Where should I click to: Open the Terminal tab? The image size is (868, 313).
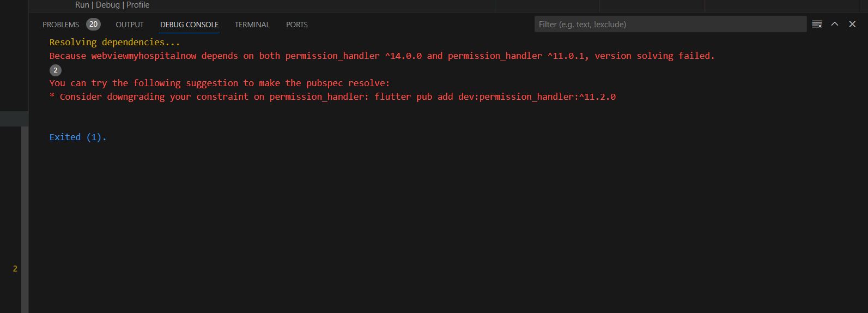coord(252,25)
